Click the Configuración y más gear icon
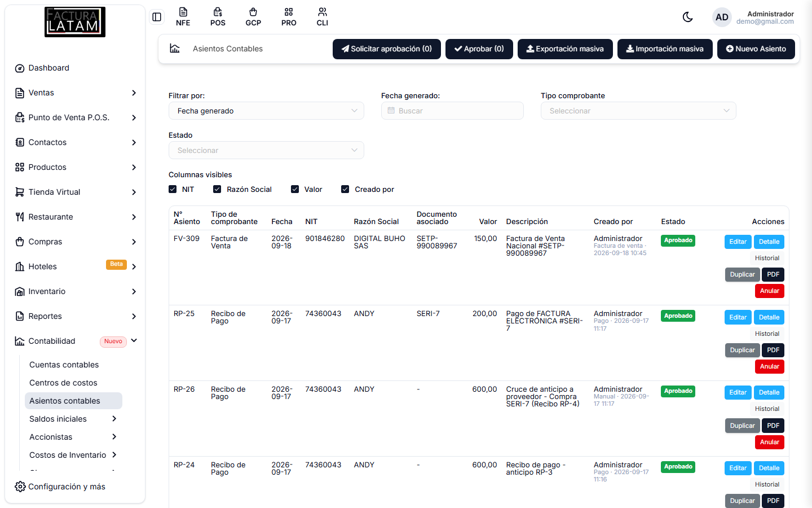Viewport: 812px width, 508px height. [x=20, y=487]
